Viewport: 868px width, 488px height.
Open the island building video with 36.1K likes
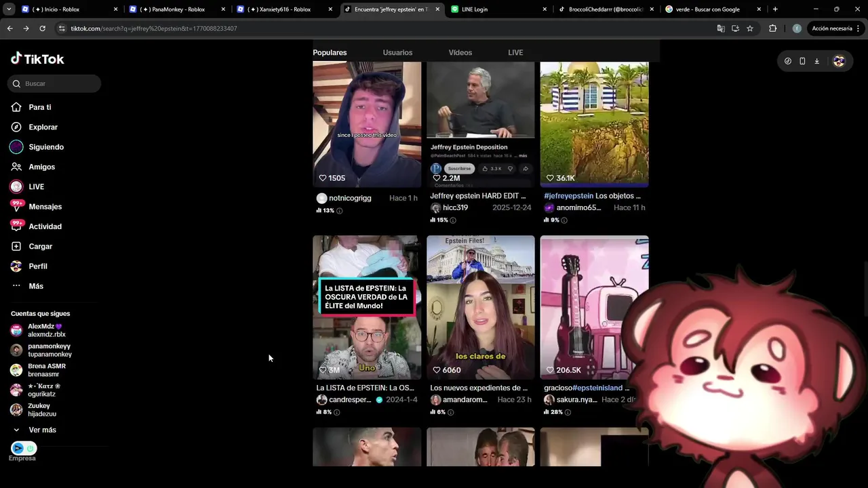tap(594, 124)
